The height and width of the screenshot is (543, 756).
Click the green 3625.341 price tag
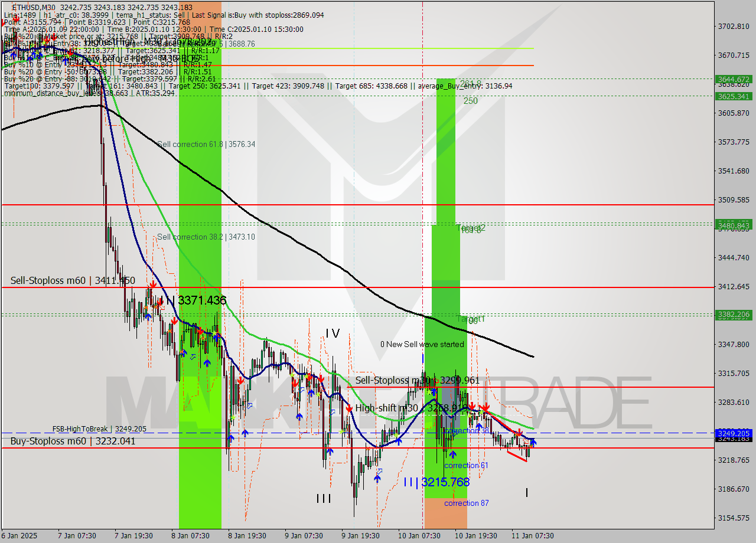tap(734, 96)
